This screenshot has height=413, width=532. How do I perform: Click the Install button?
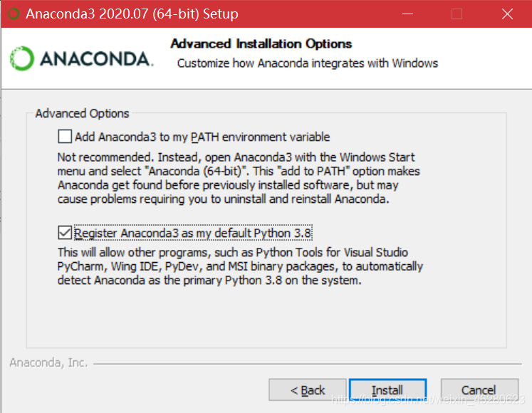[388, 390]
